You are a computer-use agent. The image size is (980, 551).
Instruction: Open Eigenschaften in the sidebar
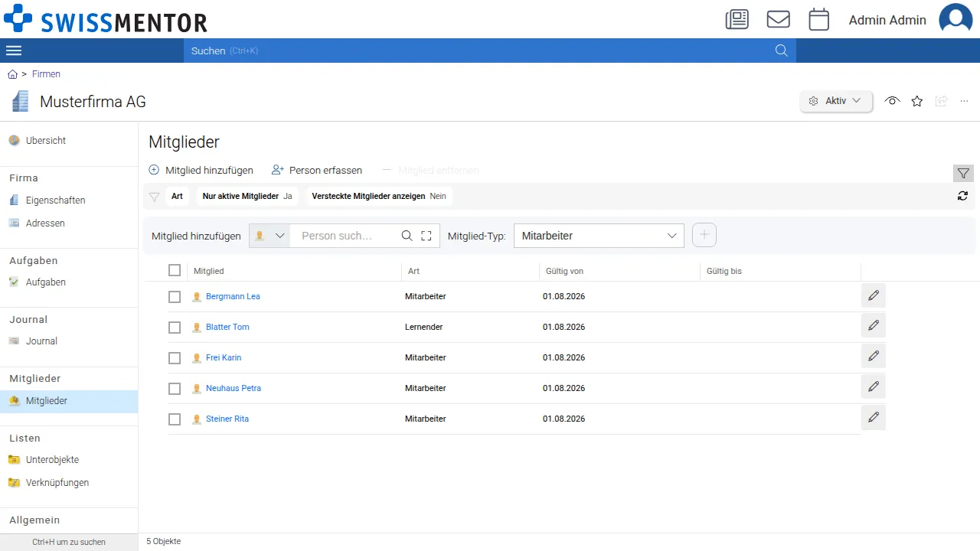[55, 201]
